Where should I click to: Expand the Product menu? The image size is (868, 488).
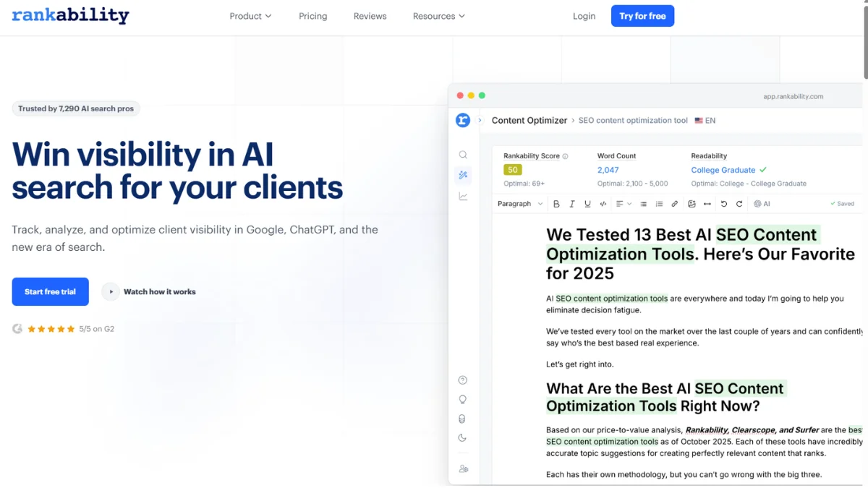click(x=250, y=16)
